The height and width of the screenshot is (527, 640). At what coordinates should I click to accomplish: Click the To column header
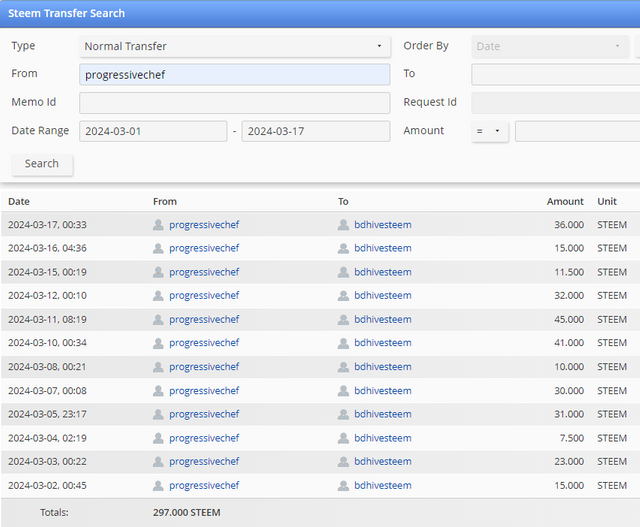coord(343,202)
